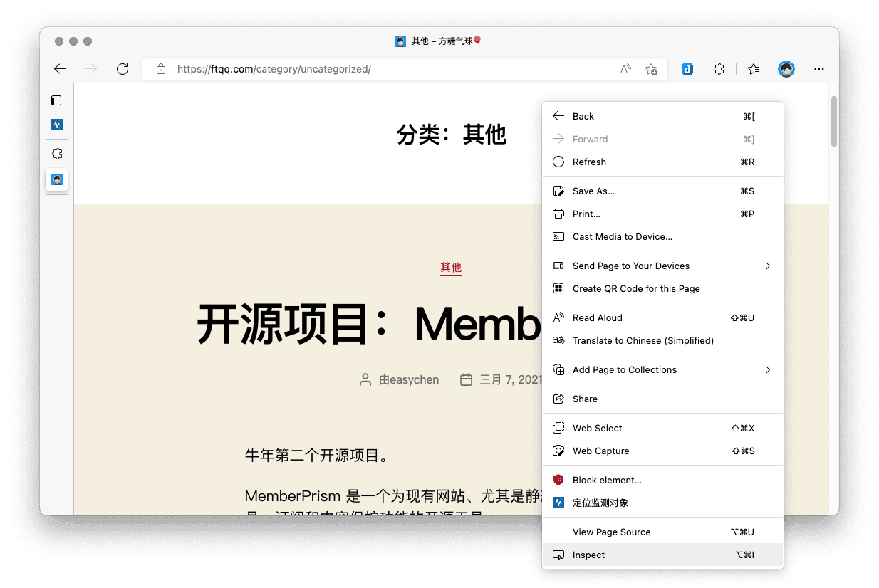This screenshot has height=588, width=879.
Task: Toggle the vertical tabs pane icon
Action: (x=57, y=100)
